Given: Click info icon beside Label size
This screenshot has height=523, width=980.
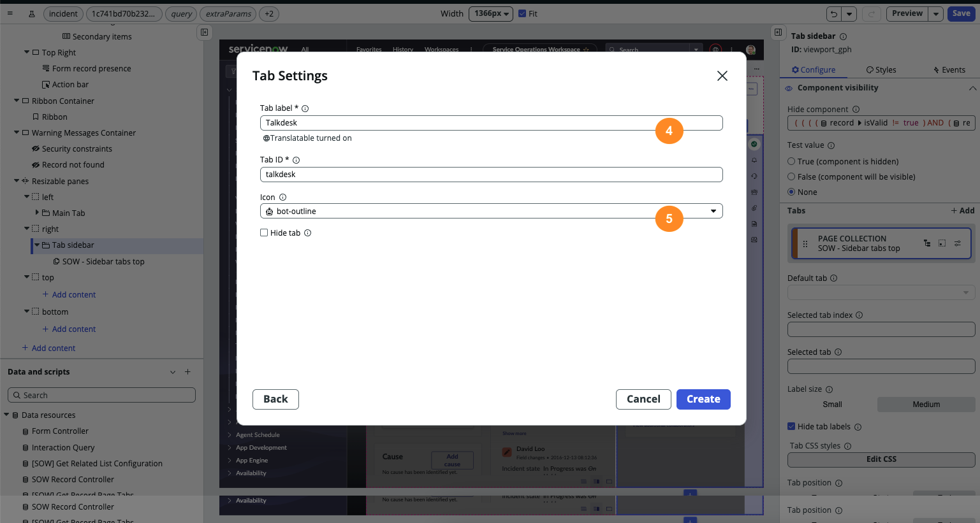Looking at the screenshot, I should tap(829, 389).
